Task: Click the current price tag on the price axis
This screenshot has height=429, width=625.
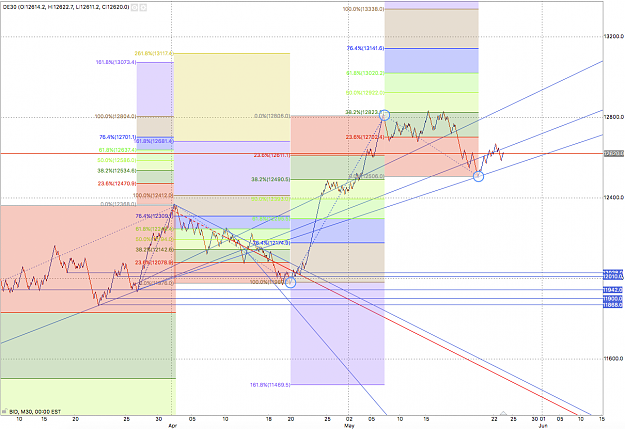Action: pos(614,153)
